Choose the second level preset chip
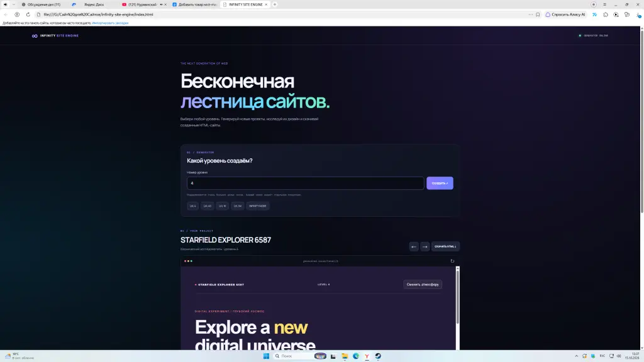644x362 pixels. (208, 206)
